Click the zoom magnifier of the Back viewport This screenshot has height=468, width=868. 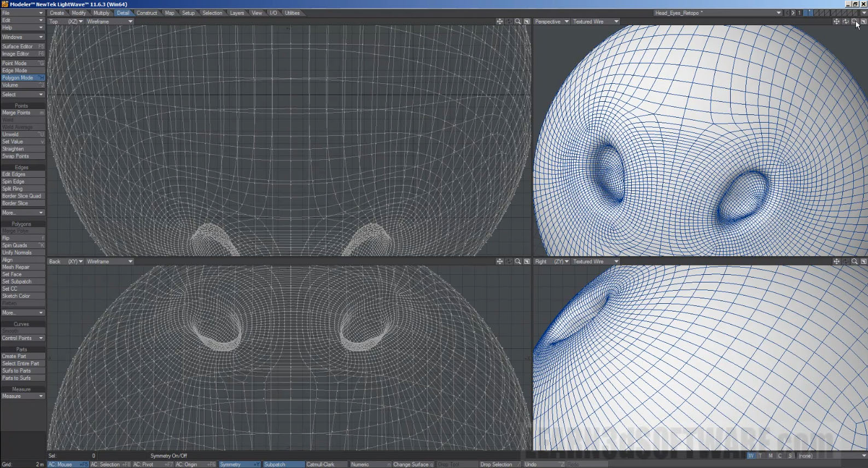pos(518,262)
